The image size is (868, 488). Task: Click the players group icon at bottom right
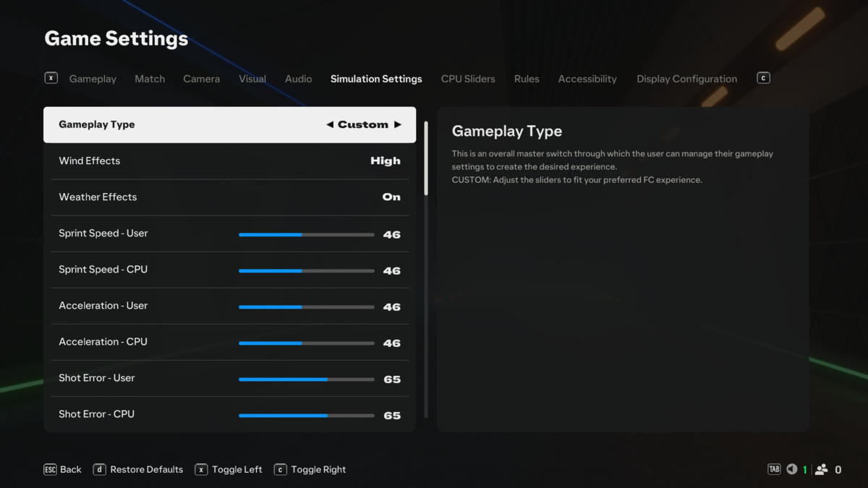(x=821, y=469)
